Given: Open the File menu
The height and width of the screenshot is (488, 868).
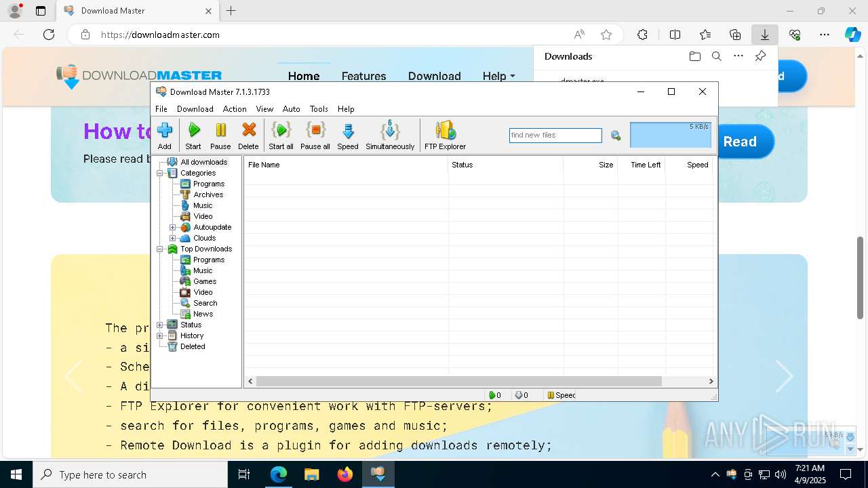Looking at the screenshot, I should pos(161,108).
